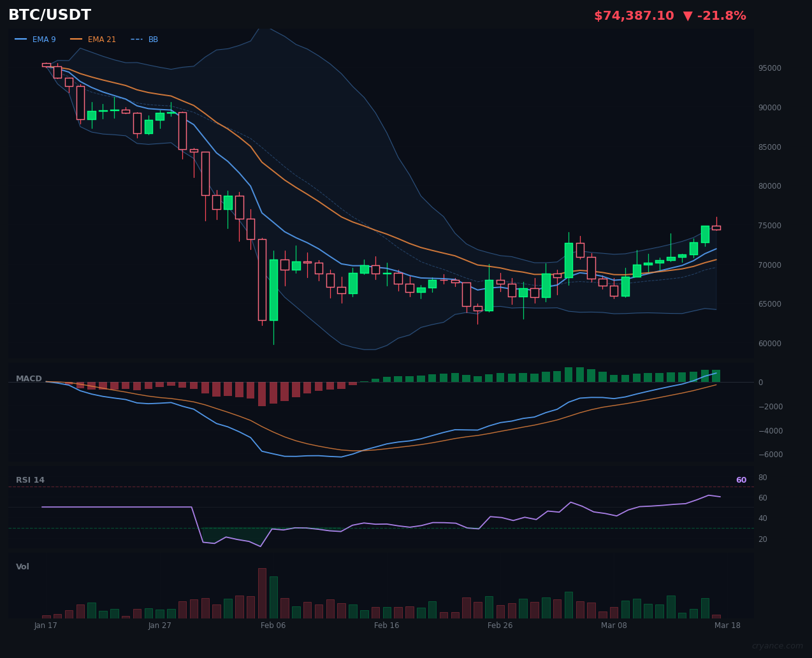The image size is (812, 658).
Task: Select the RSI 14 panel label
Action: click(x=31, y=480)
